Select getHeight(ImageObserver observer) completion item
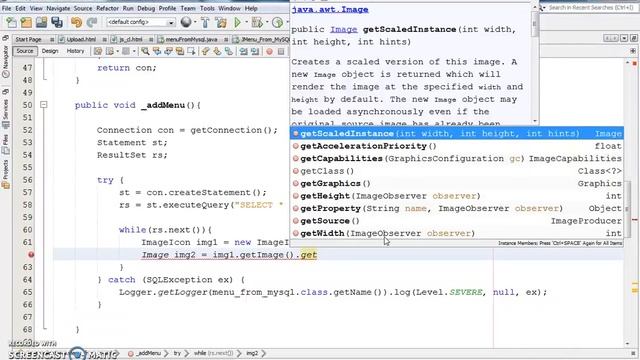The height and width of the screenshot is (360, 640). (457, 196)
